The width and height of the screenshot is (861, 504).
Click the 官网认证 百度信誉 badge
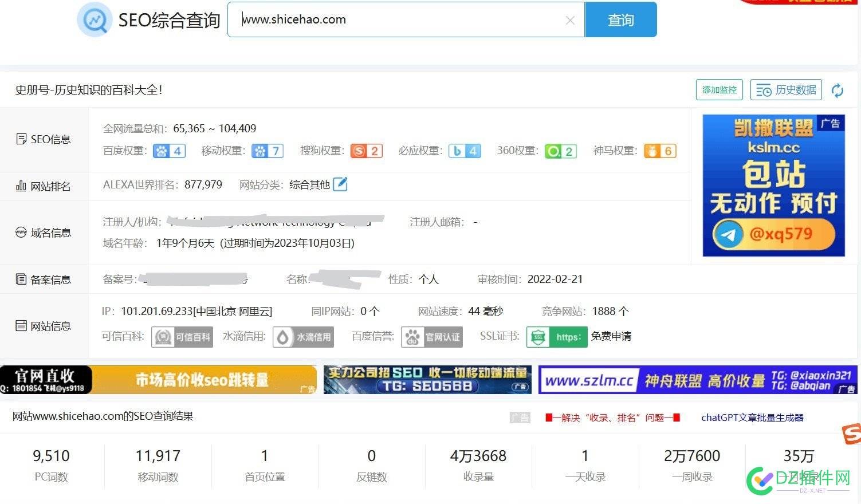coord(432,337)
